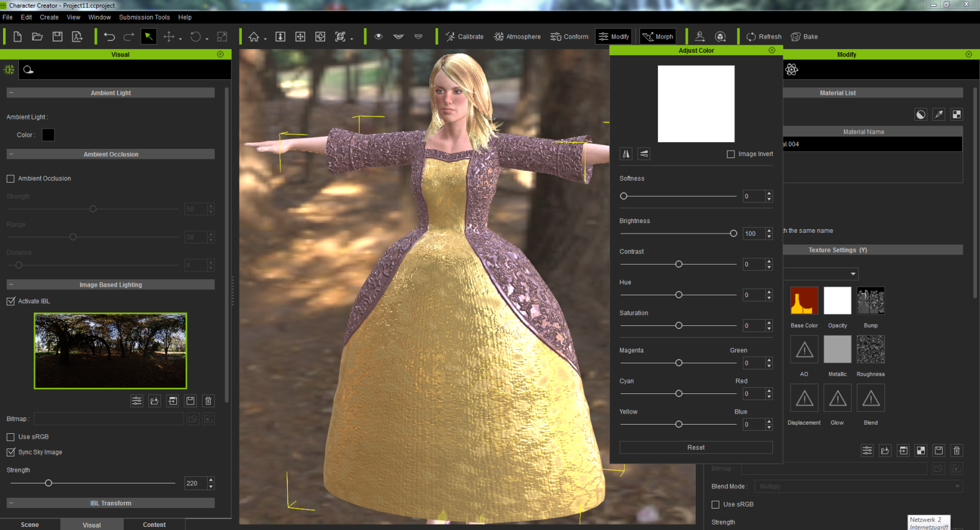Redo the last action

coord(129,37)
